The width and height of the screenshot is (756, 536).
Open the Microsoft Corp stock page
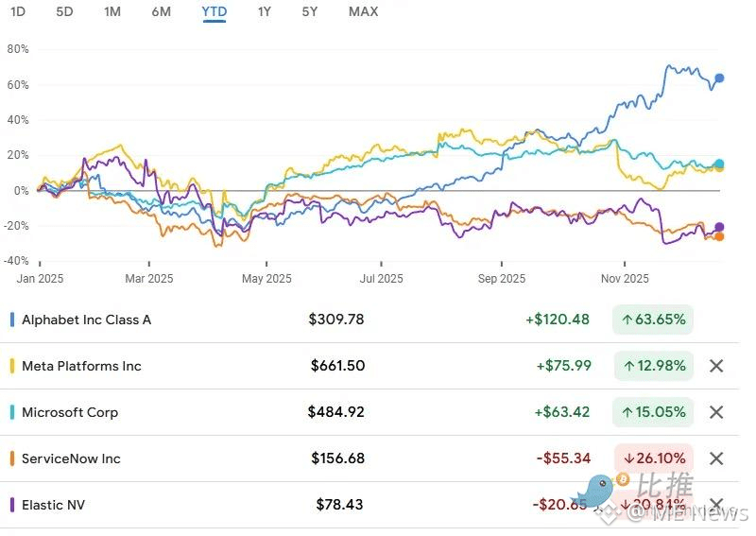pyautogui.click(x=70, y=412)
